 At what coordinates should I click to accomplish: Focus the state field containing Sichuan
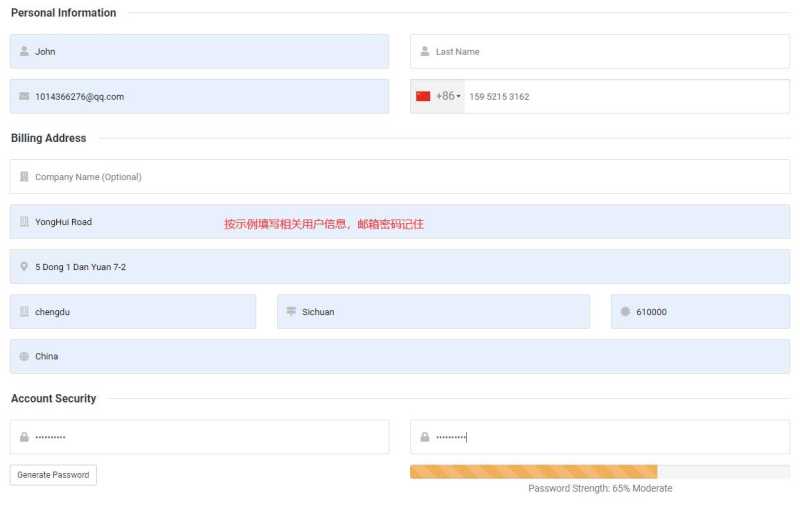click(x=434, y=311)
